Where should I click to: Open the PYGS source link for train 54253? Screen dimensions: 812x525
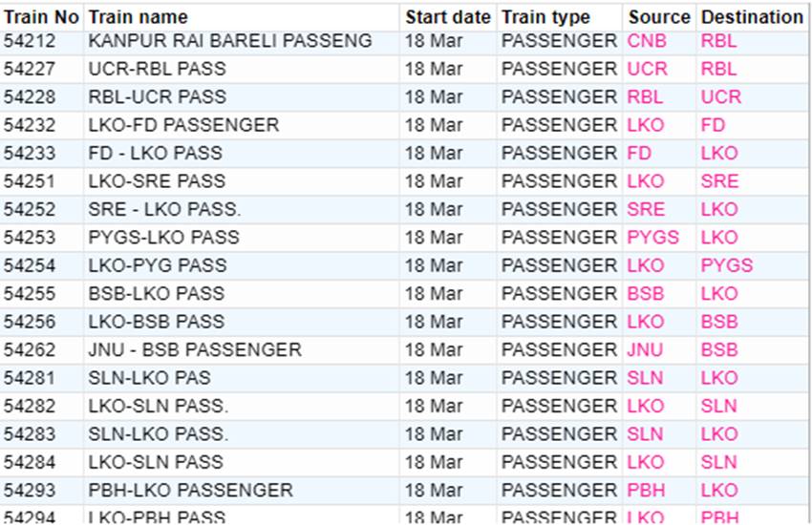tap(652, 238)
